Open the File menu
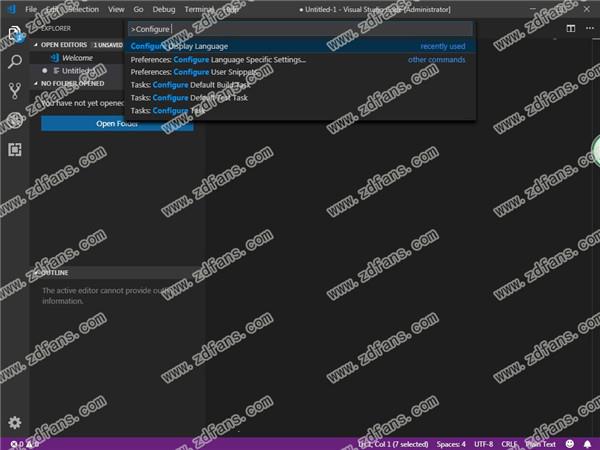The height and width of the screenshot is (450, 600). click(x=31, y=9)
